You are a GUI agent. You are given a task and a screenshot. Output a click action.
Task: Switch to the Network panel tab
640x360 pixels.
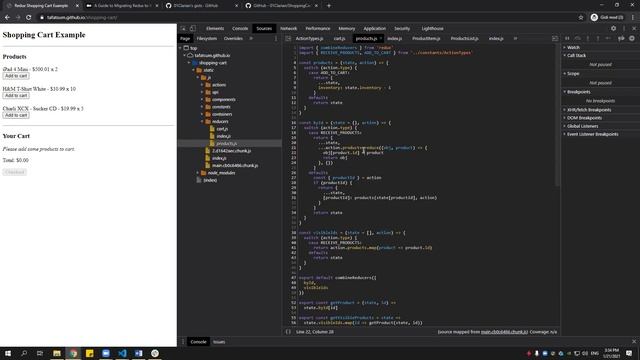pos(289,29)
